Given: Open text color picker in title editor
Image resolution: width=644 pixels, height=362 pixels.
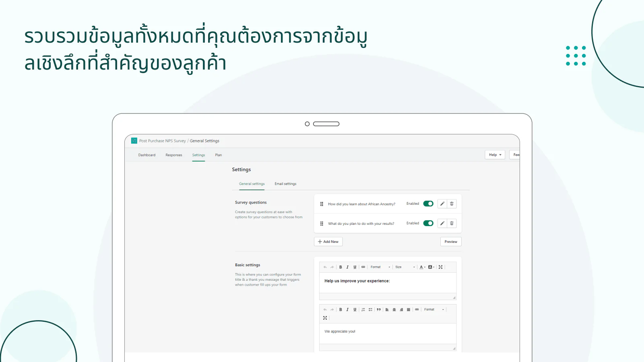Looking at the screenshot, I should pyautogui.click(x=422, y=267).
